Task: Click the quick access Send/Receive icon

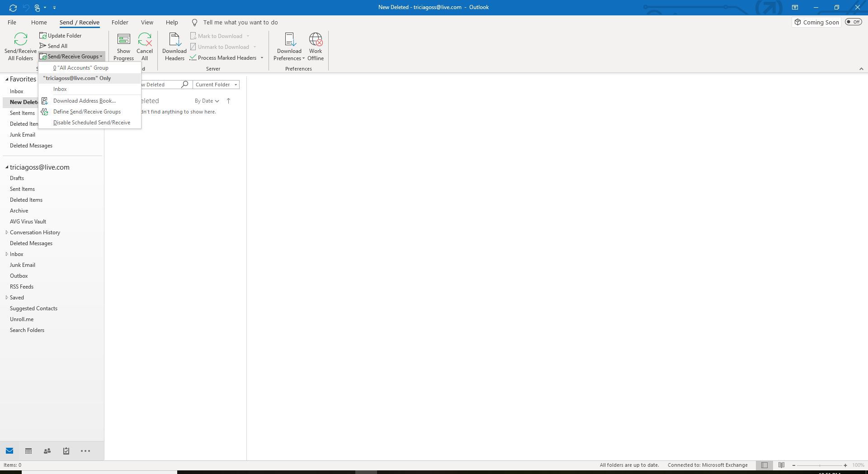Action: point(13,8)
